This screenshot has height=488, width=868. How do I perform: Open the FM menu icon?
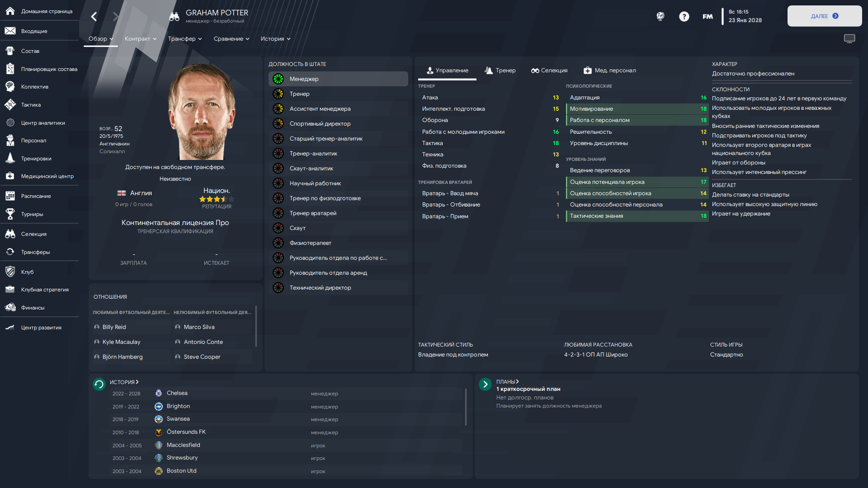tap(708, 17)
